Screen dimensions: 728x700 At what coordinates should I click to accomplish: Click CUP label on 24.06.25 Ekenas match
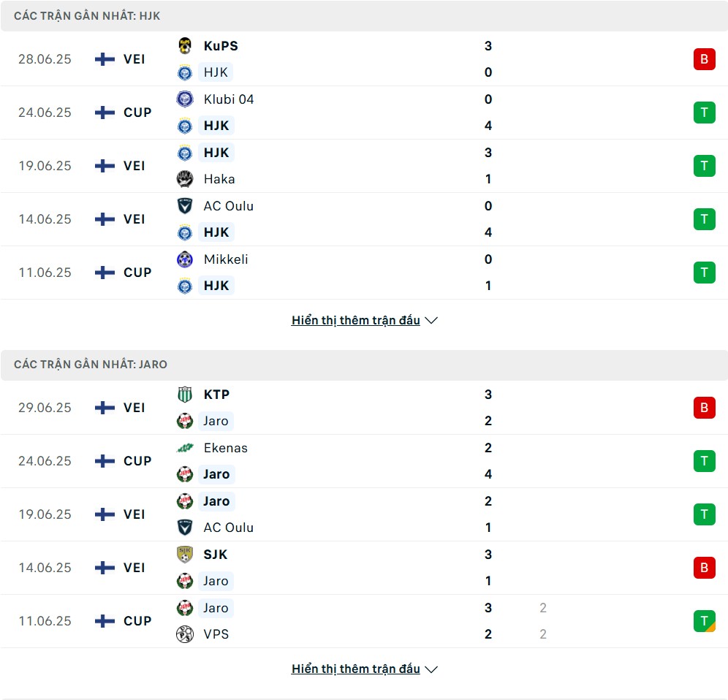tap(137, 461)
